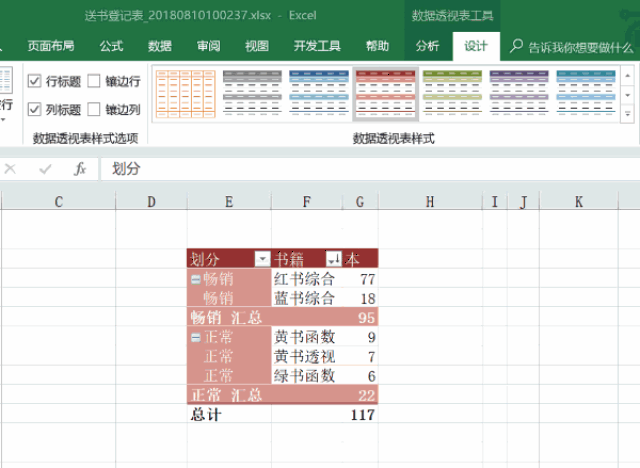Select column D header
640x468 pixels.
click(x=151, y=202)
